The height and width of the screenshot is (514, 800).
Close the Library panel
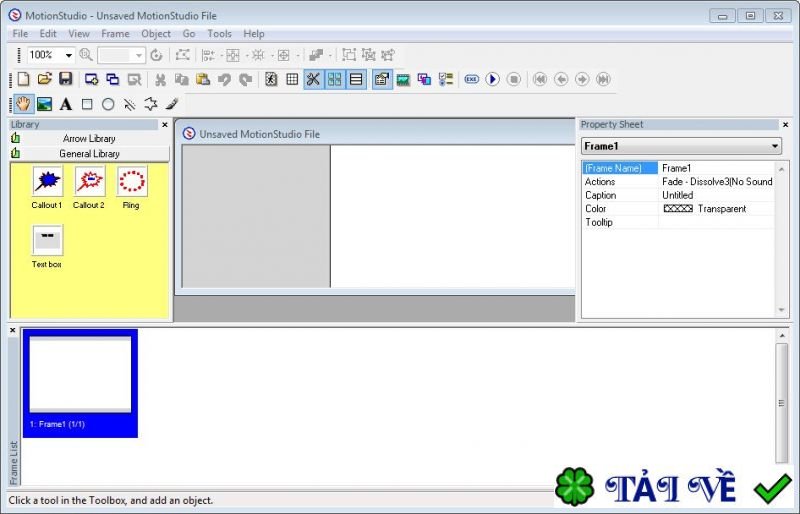tap(165, 125)
